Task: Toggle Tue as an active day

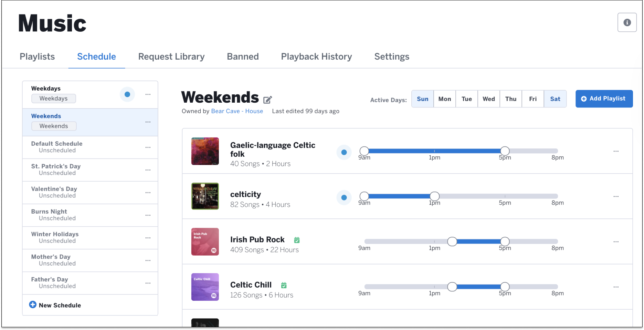Action: pos(467,99)
